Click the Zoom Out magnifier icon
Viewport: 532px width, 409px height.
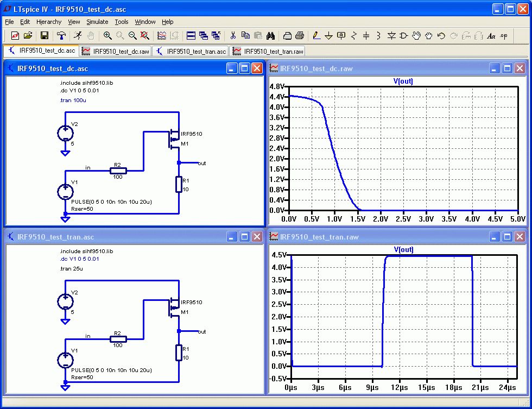tap(132, 36)
